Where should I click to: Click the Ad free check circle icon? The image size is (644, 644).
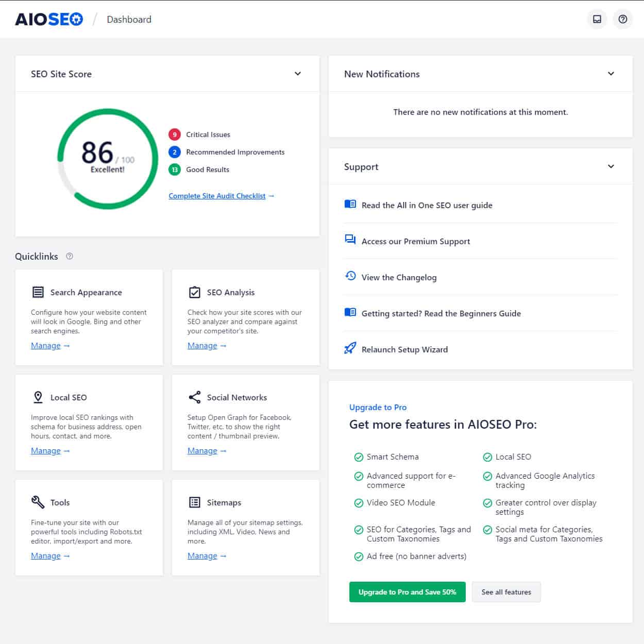click(x=359, y=556)
